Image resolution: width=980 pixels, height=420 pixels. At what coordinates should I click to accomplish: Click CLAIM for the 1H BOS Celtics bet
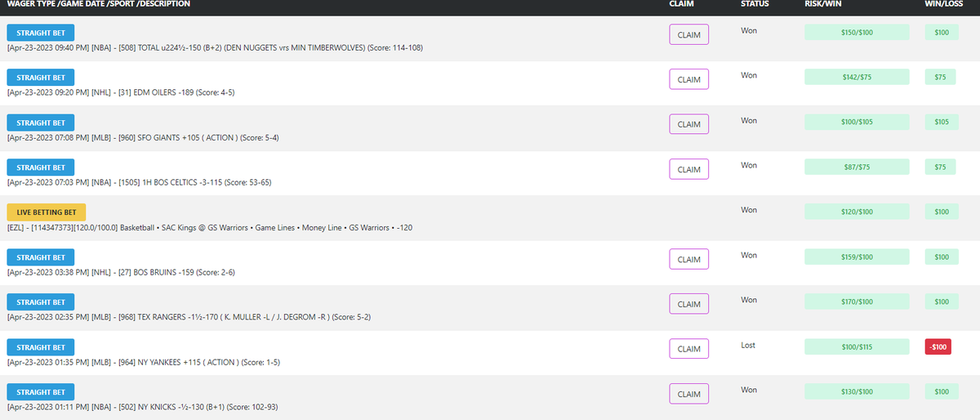(x=688, y=169)
